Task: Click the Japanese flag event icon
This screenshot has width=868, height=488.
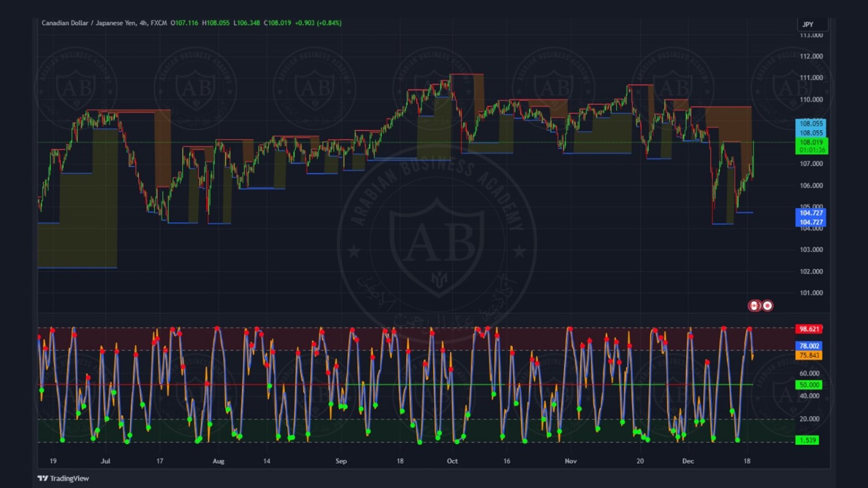Action: click(767, 306)
